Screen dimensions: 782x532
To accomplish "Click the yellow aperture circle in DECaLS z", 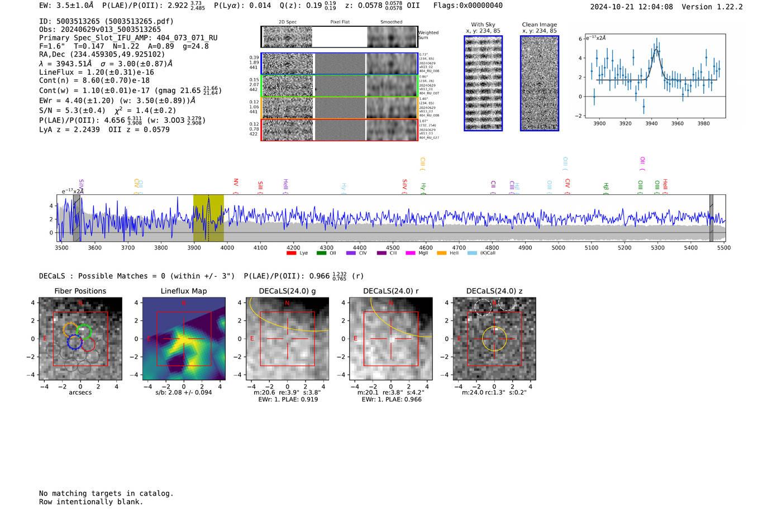I will tap(494, 339).
